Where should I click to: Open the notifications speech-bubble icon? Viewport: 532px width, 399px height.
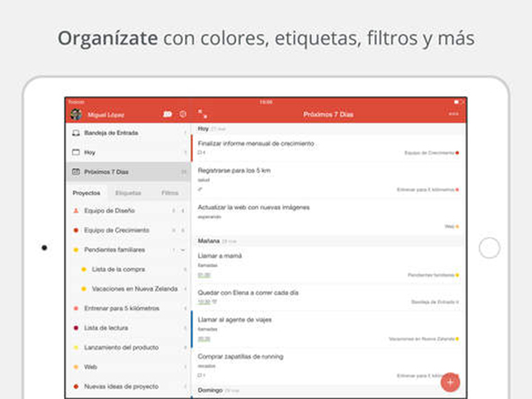(168, 114)
